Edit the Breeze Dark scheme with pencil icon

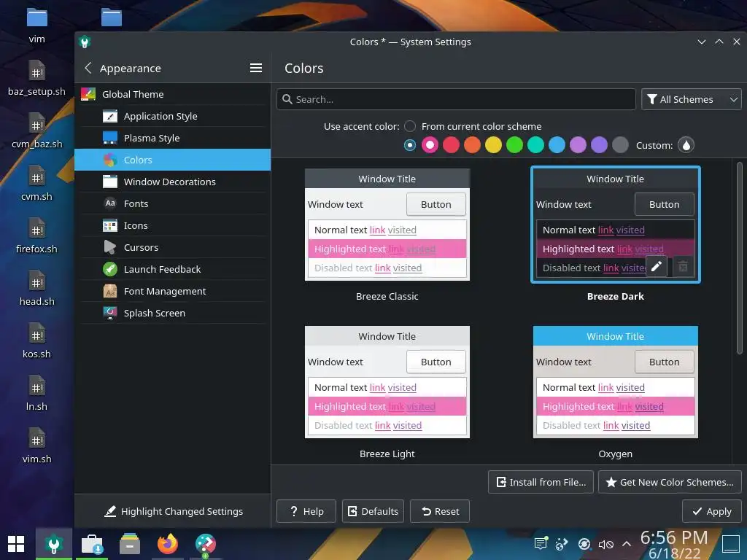656,266
